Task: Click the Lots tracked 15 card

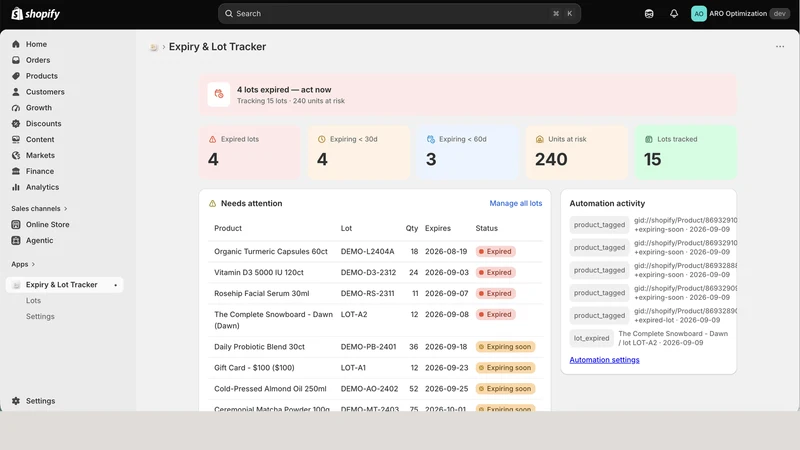Action: (x=686, y=152)
